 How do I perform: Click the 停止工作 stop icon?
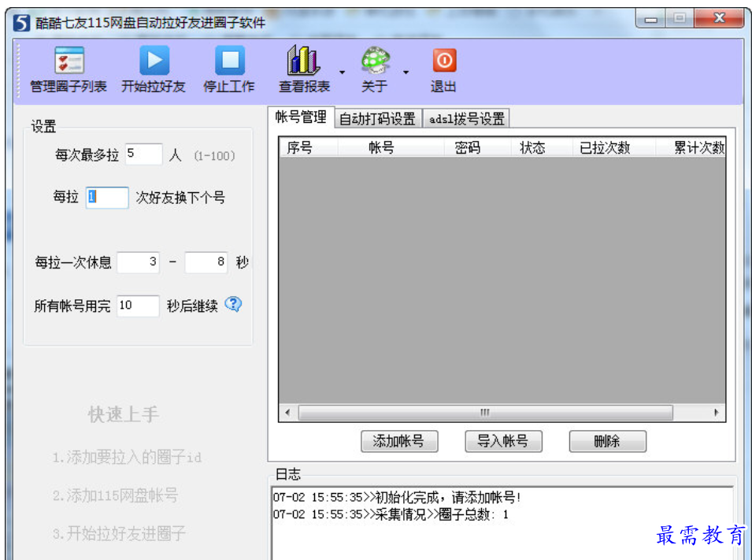tap(229, 61)
